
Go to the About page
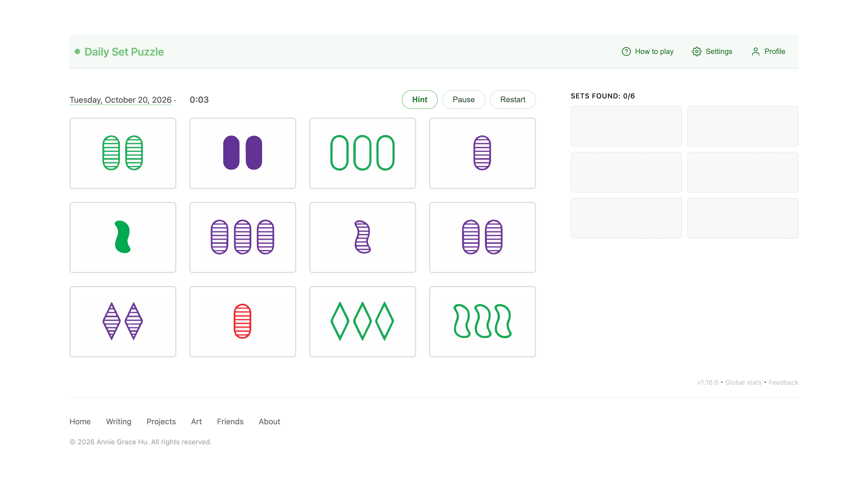tap(269, 421)
